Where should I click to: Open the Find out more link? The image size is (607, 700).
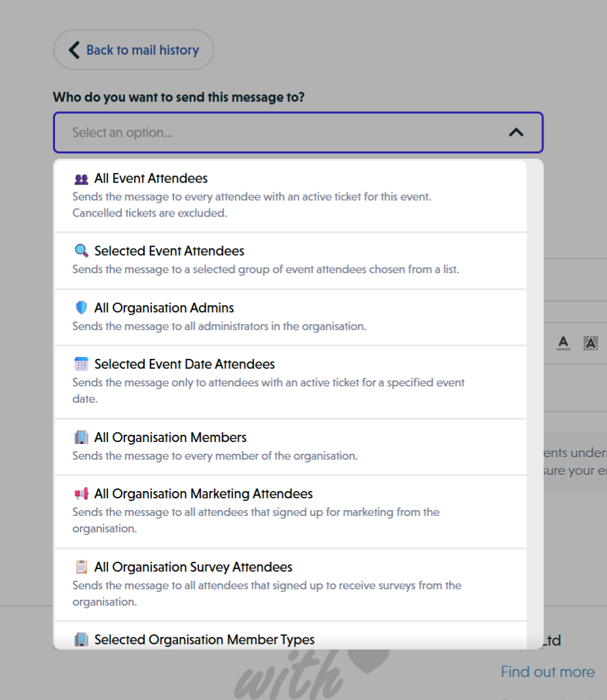pyautogui.click(x=547, y=671)
